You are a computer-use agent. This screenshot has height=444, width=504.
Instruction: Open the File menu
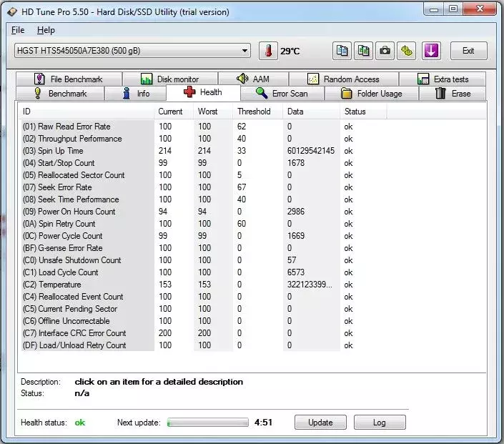pos(18,30)
